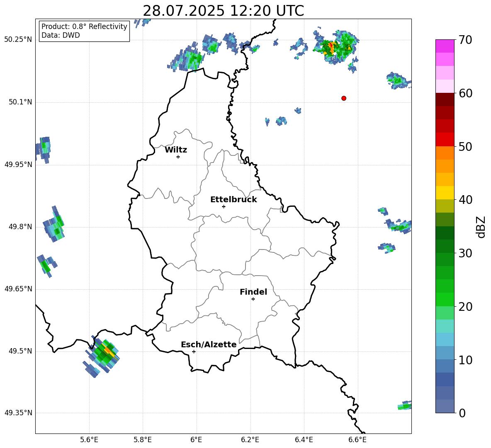Click the 50.1°N latitude label
This screenshot has width=491, height=448.
coord(20,102)
